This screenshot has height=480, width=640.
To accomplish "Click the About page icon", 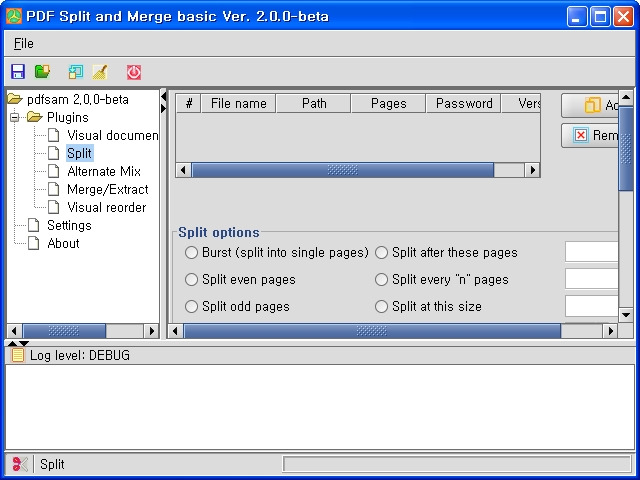I will 33,243.
